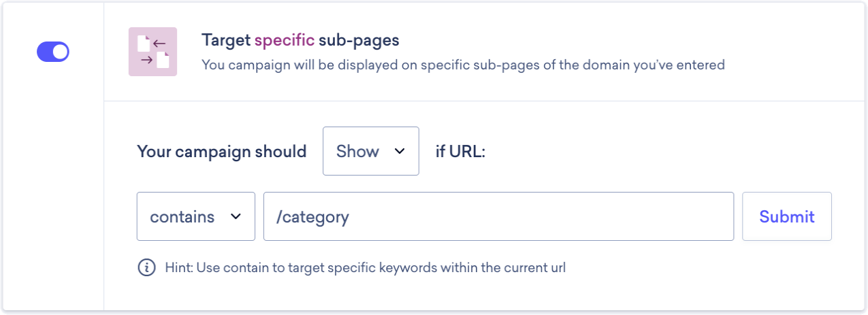868x315 pixels.
Task: Click the upper-left page glyph in the sub-pages icon
Action: coord(143,44)
